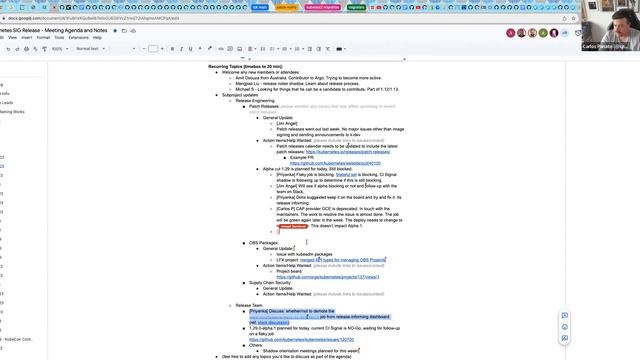Select the green tab group label
640x360 pixels.
pos(356,7)
